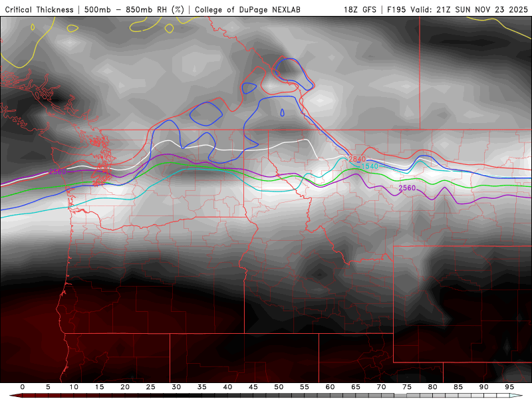Click the "21Z SUN NOV 23 2025" valid time

[x=482, y=9]
